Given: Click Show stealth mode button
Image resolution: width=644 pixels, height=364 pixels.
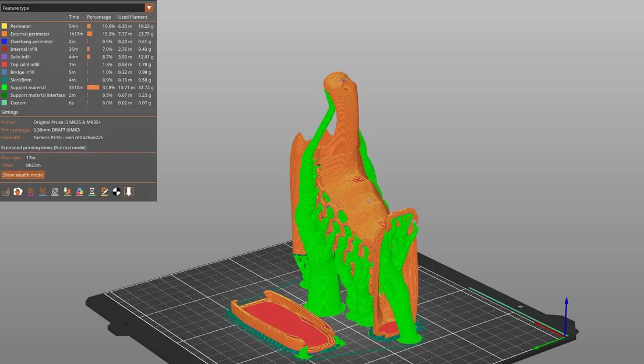Looking at the screenshot, I should click(23, 175).
